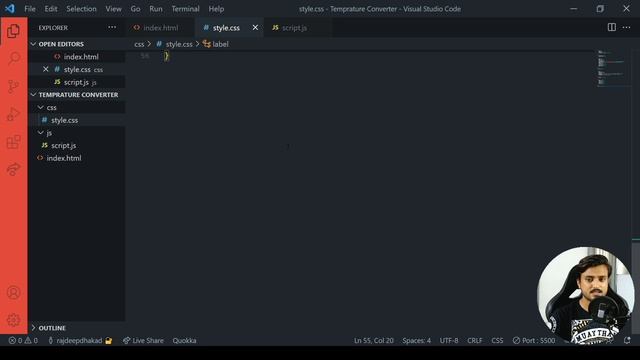Open editor More Actions ellipsis
This screenshot has width=640, height=360.
tap(627, 27)
